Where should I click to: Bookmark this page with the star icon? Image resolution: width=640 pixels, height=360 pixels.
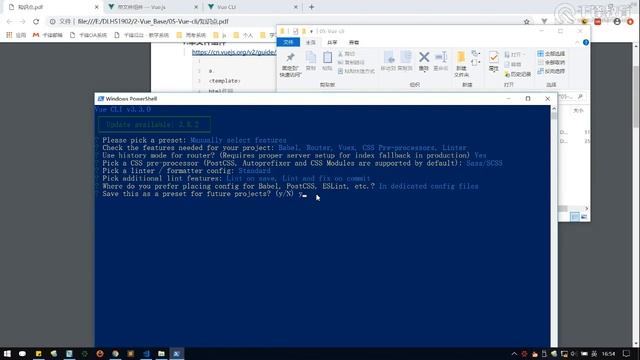(527, 22)
